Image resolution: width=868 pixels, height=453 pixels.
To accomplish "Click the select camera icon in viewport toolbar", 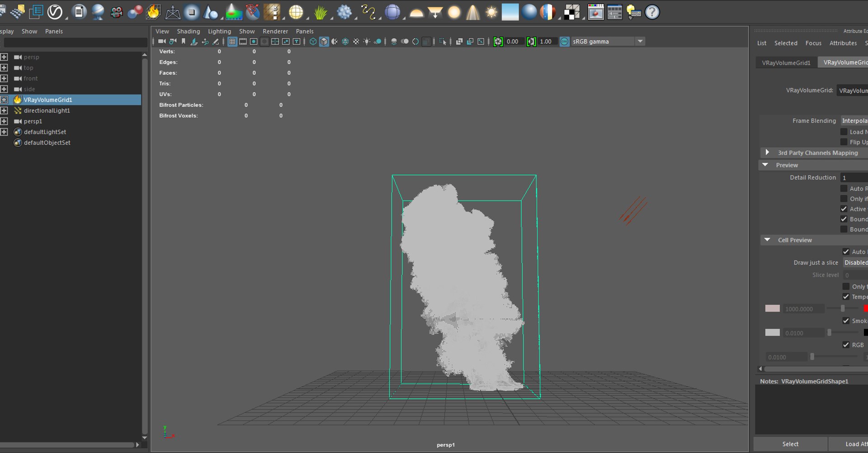I will [x=161, y=42].
